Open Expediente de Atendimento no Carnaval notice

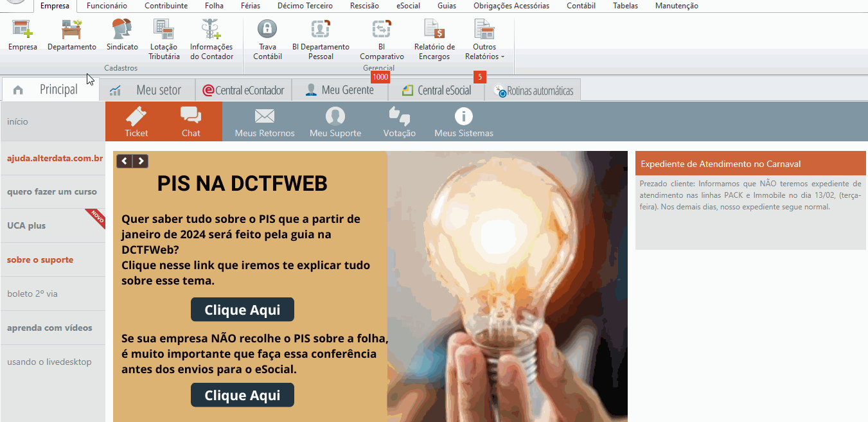point(750,164)
